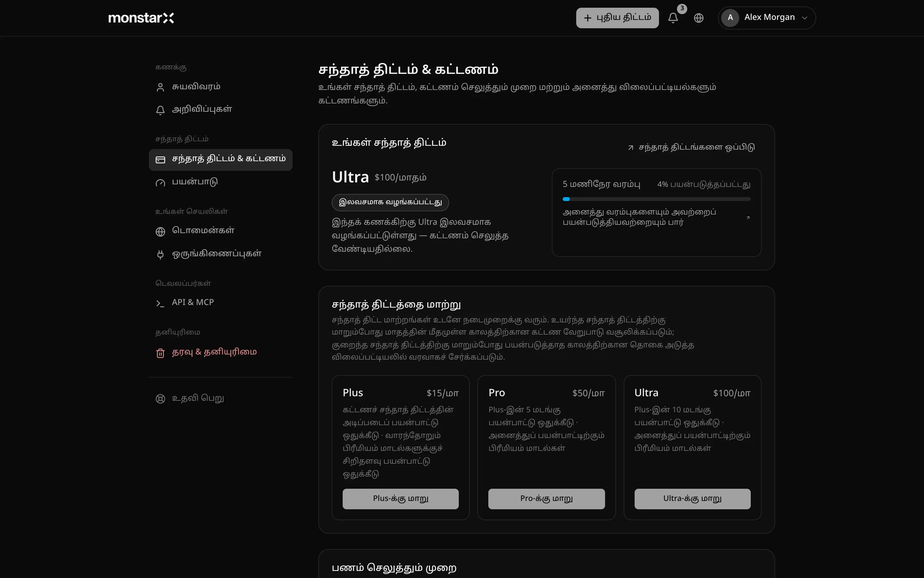
Task: Click the globe icon beside டொமைன்கள்
Action: pos(160,232)
